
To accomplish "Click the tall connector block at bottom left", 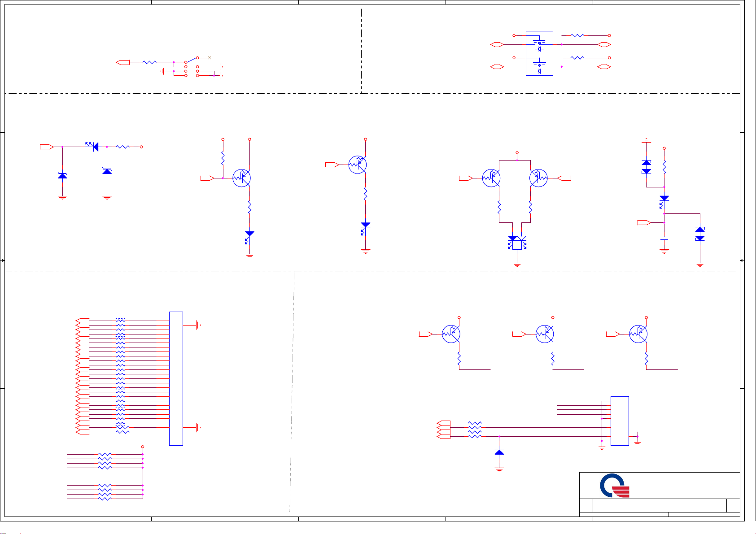I will tap(176, 378).
